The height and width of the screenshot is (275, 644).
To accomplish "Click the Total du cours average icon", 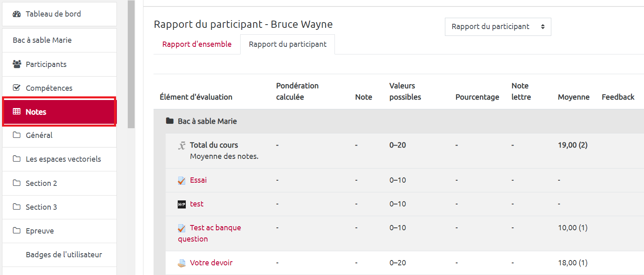I will [x=182, y=145].
